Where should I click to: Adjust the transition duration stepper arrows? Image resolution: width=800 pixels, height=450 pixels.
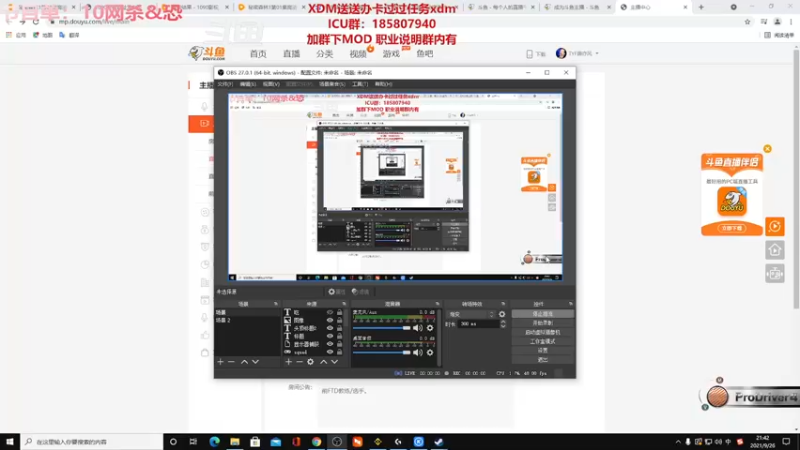click(x=503, y=324)
